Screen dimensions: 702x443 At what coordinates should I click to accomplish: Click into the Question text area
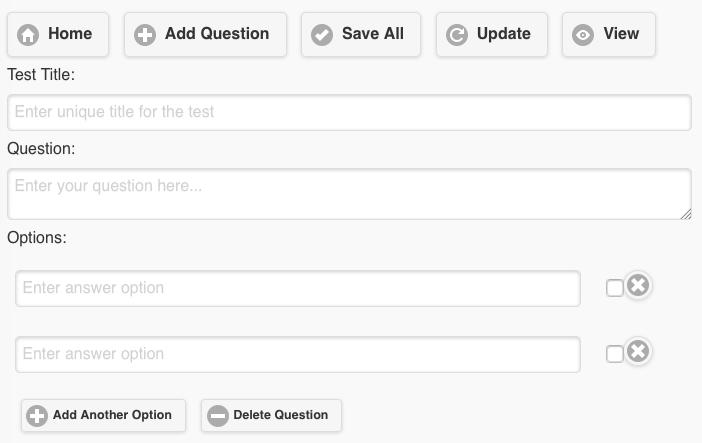[349, 194]
